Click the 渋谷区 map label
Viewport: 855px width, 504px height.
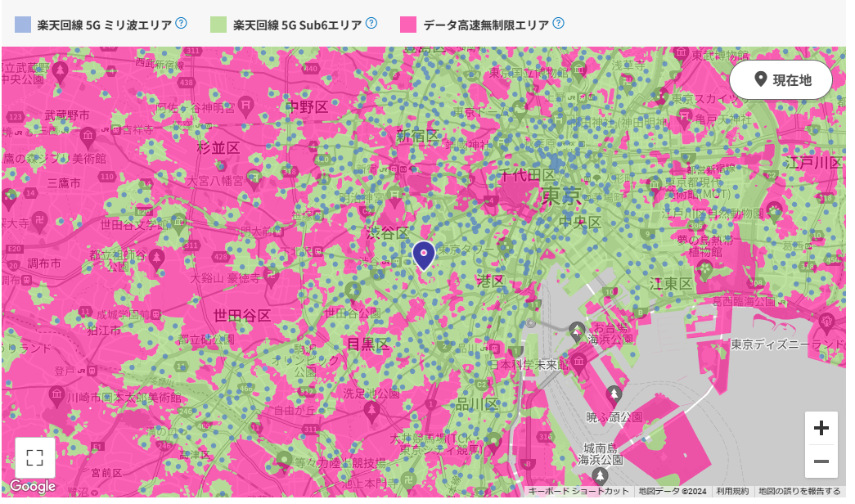click(388, 233)
